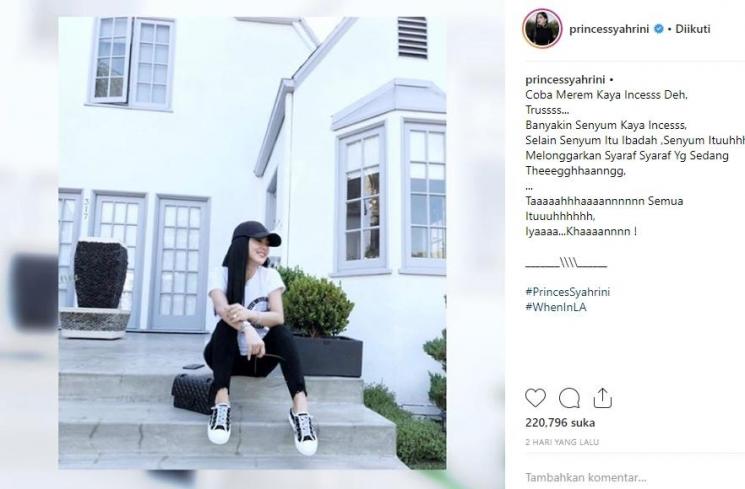Like the post with the heart icon

[x=535, y=398]
